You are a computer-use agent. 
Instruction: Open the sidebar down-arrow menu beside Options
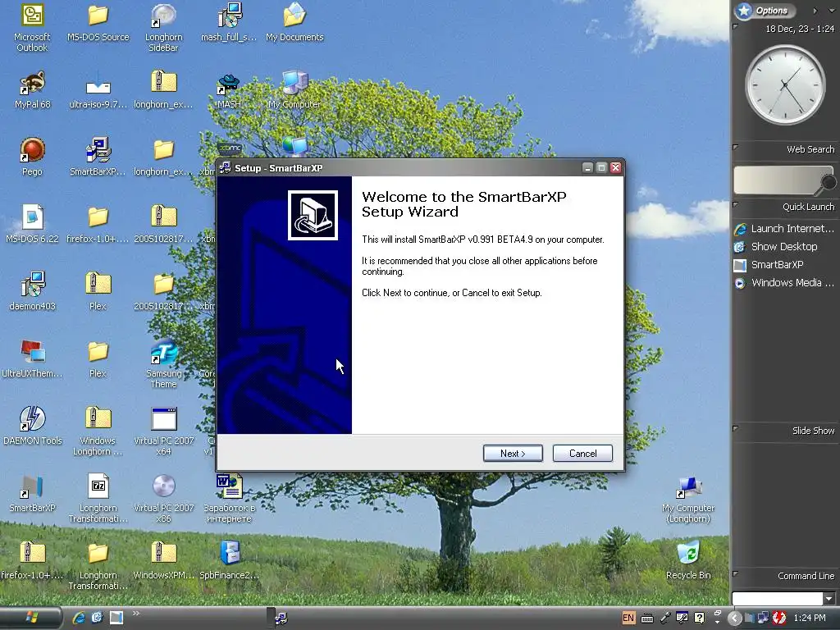(x=831, y=11)
